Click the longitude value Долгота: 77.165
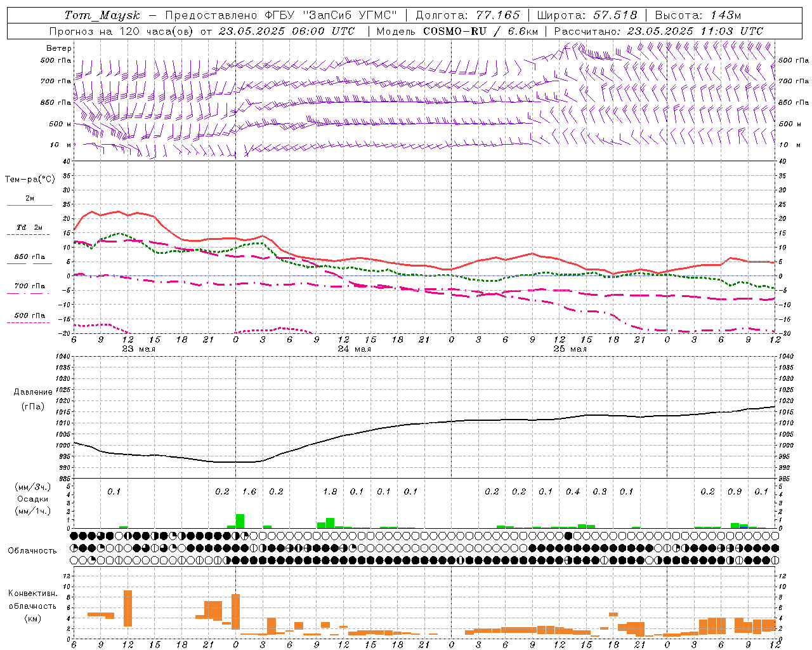The image size is (812, 650). point(468,15)
